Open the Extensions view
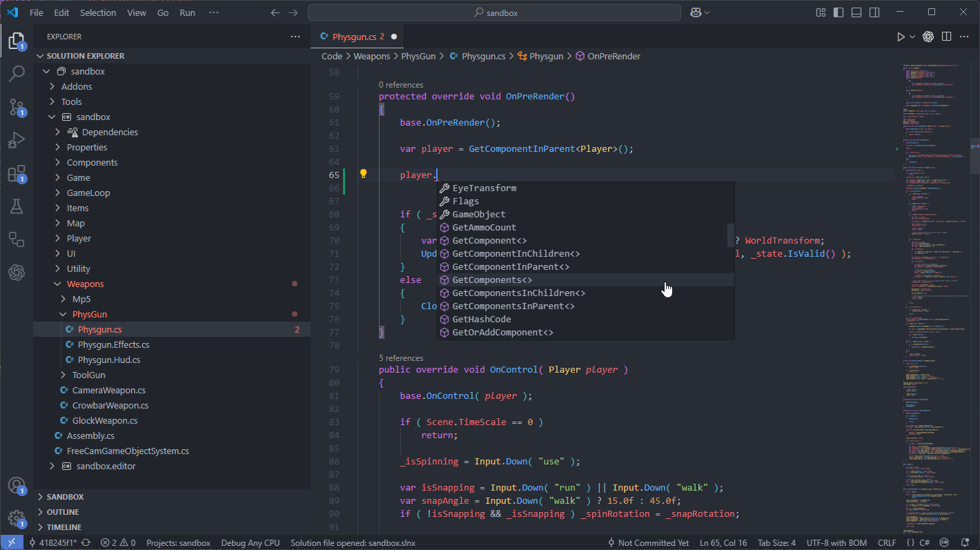 [17, 173]
